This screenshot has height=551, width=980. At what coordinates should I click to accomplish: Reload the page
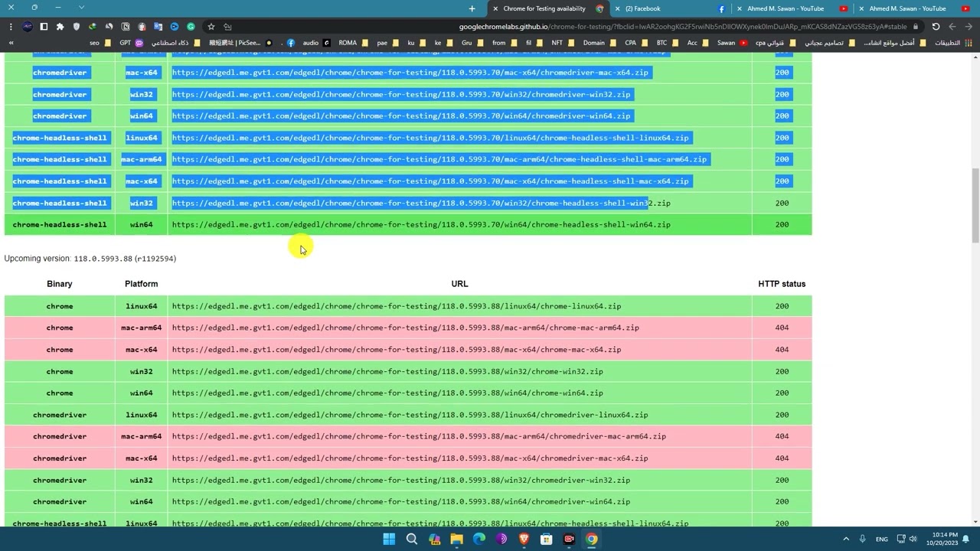tap(936, 26)
